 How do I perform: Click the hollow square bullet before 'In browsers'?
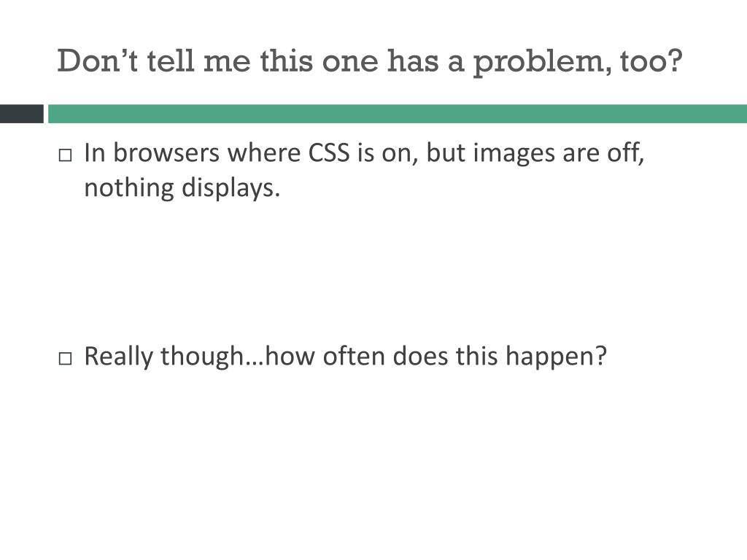pos(65,155)
